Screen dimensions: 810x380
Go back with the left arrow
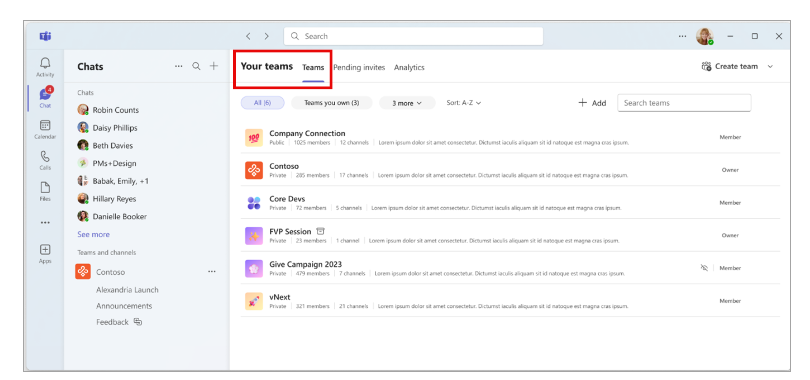pos(248,36)
